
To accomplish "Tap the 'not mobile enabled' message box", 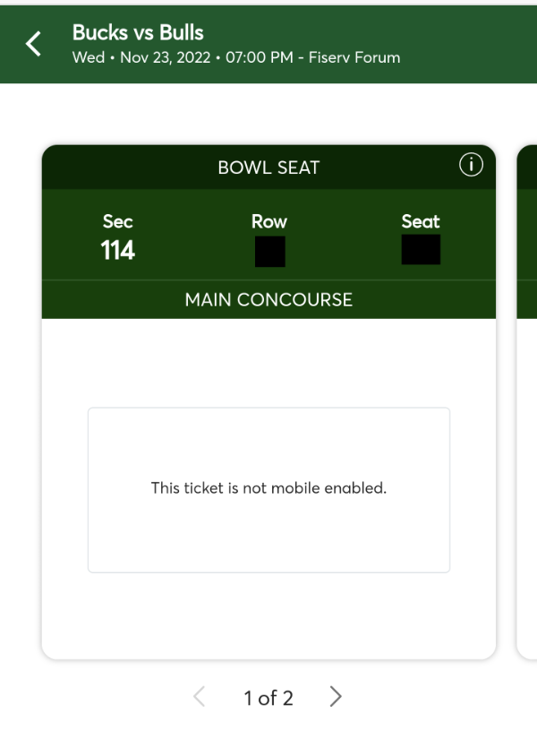I will click(268, 490).
